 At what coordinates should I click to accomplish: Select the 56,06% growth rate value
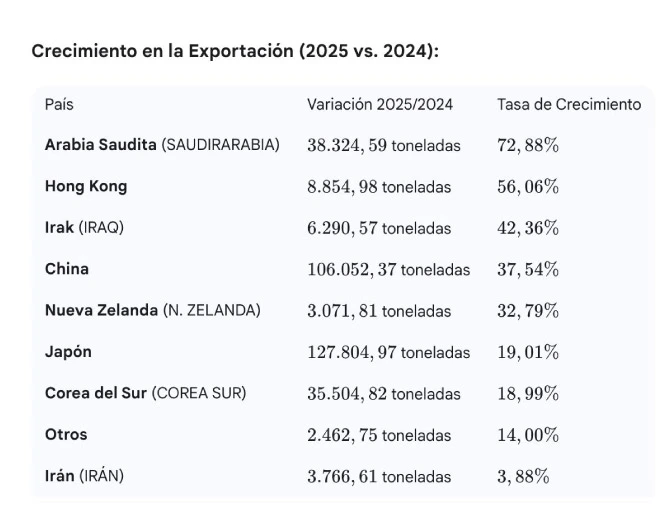point(528,187)
